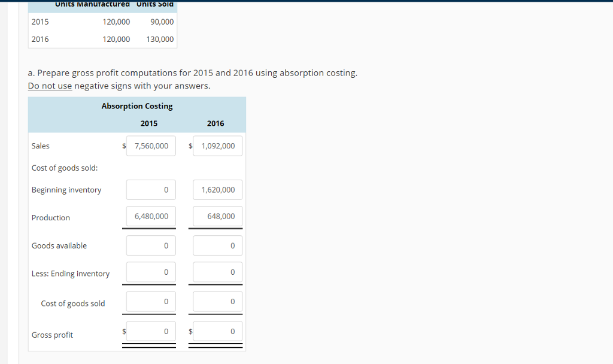Select the Less: Ending inventory field for 2016
613x364 pixels.
click(x=217, y=272)
